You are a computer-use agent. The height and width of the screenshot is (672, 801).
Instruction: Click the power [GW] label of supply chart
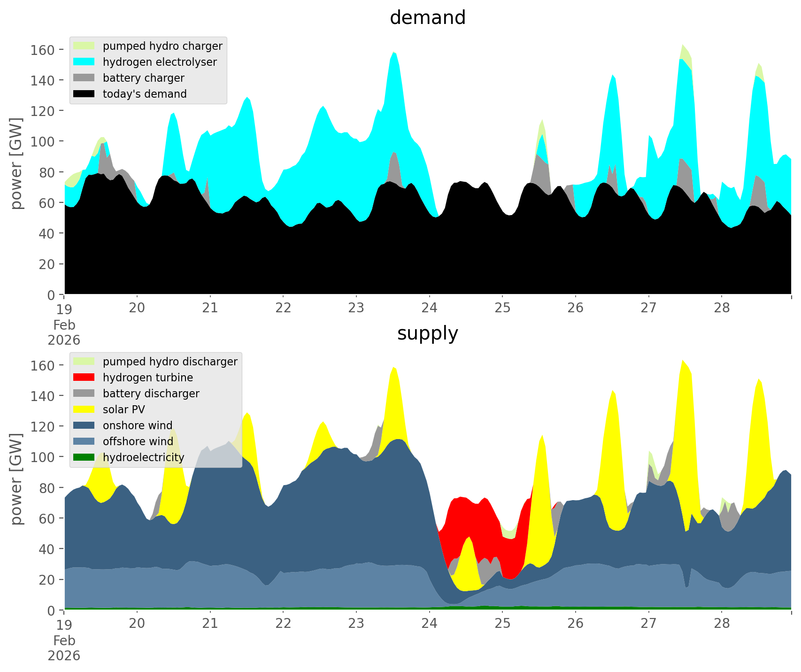pyautogui.click(x=16, y=479)
